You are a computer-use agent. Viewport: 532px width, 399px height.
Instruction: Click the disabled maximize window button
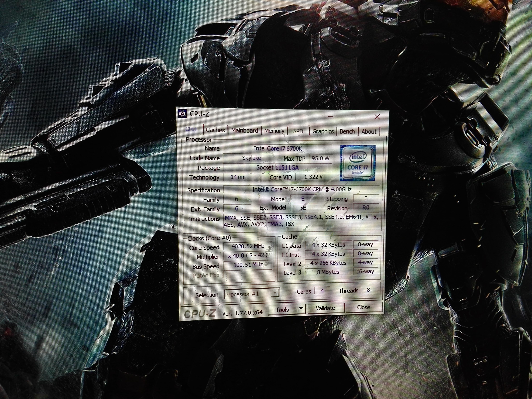point(353,117)
